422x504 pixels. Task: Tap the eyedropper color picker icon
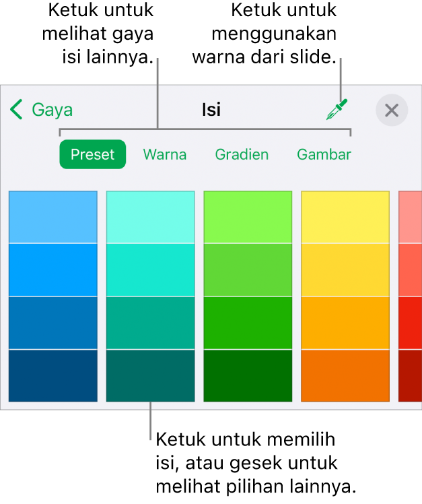337,110
